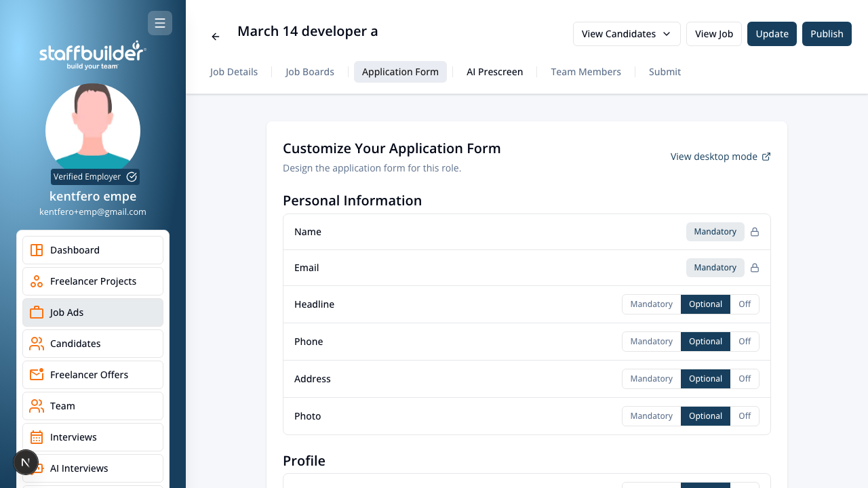Open Dashboard from the sidebar
This screenshot has height=488, width=868.
tap(93, 250)
